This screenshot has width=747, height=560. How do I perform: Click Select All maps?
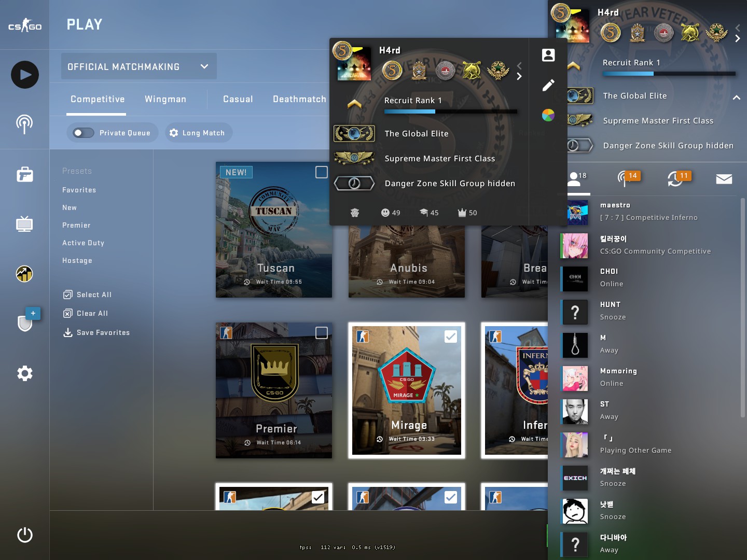87,295
